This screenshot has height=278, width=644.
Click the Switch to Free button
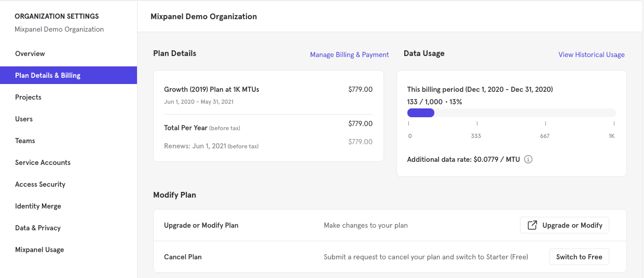point(579,257)
